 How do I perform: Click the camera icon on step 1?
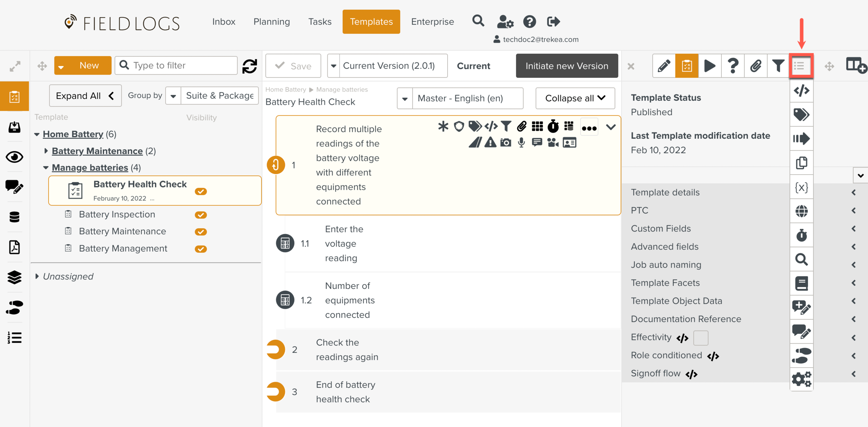tap(506, 142)
